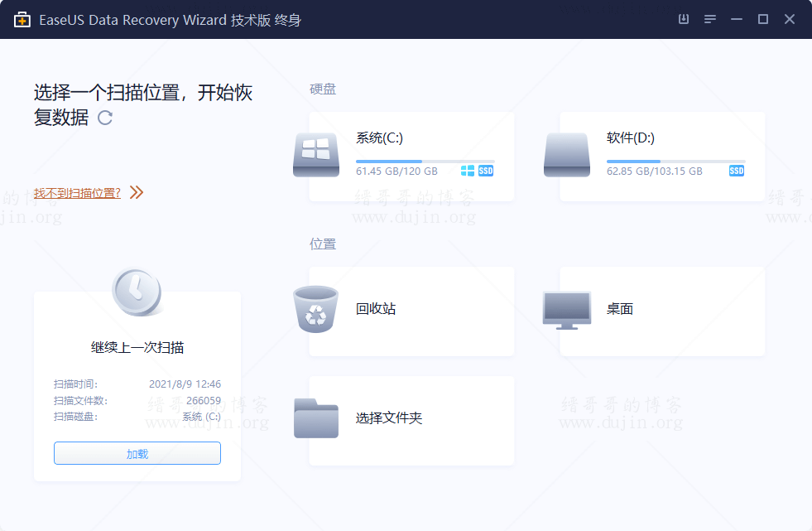The width and height of the screenshot is (812, 531).
Task: Choose the 桌面 location
Action: [x=662, y=311]
